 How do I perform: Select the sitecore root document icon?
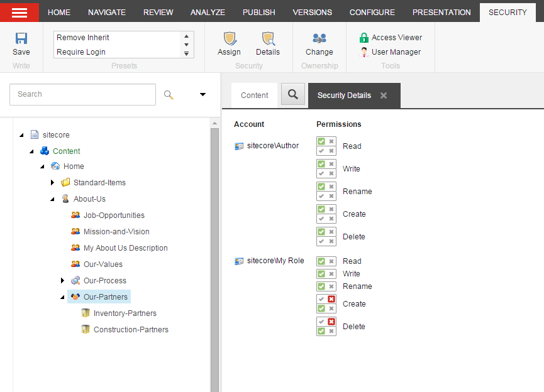tap(35, 134)
